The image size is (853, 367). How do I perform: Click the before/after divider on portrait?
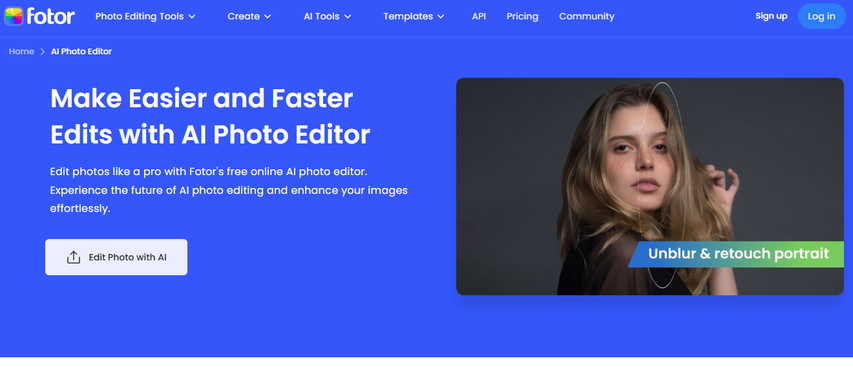pyautogui.click(x=662, y=185)
